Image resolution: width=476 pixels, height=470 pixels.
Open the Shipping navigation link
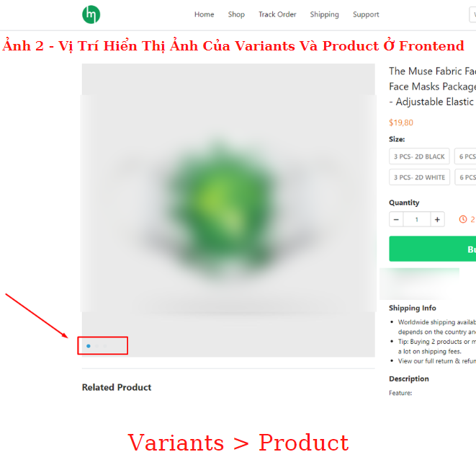click(x=324, y=14)
